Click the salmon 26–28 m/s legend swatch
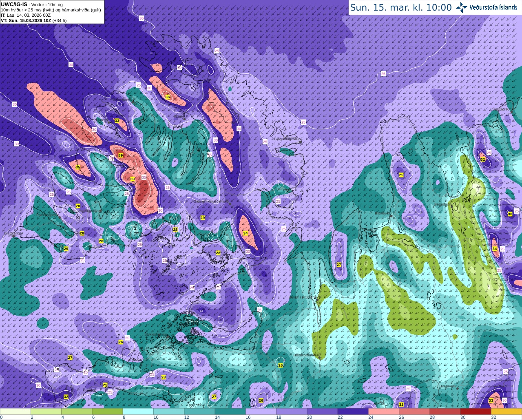 414,411
